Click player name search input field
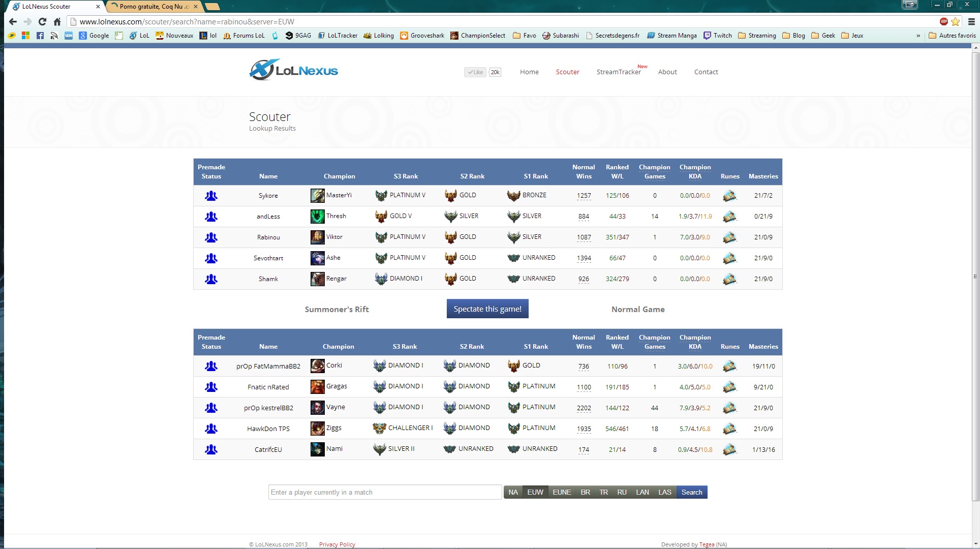 point(385,492)
